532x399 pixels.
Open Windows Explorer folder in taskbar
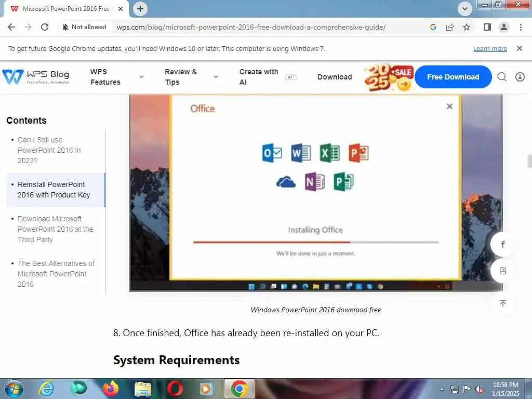point(143,389)
